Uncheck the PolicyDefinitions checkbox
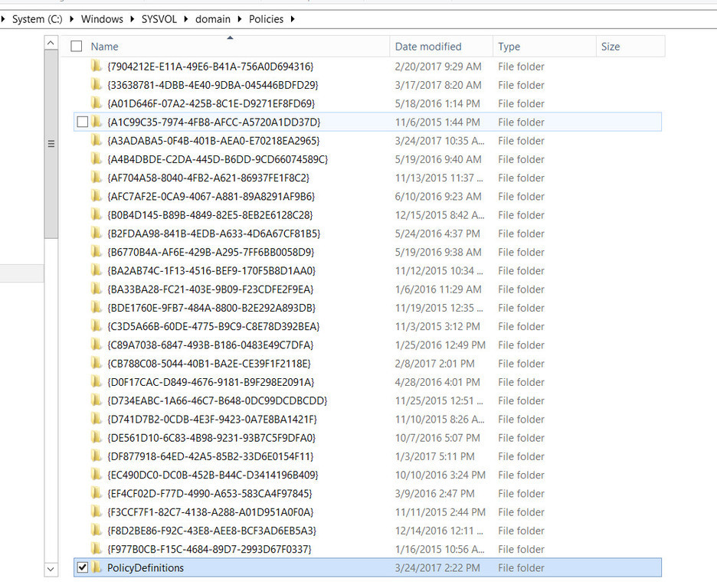This screenshot has width=717, height=588. click(x=83, y=567)
